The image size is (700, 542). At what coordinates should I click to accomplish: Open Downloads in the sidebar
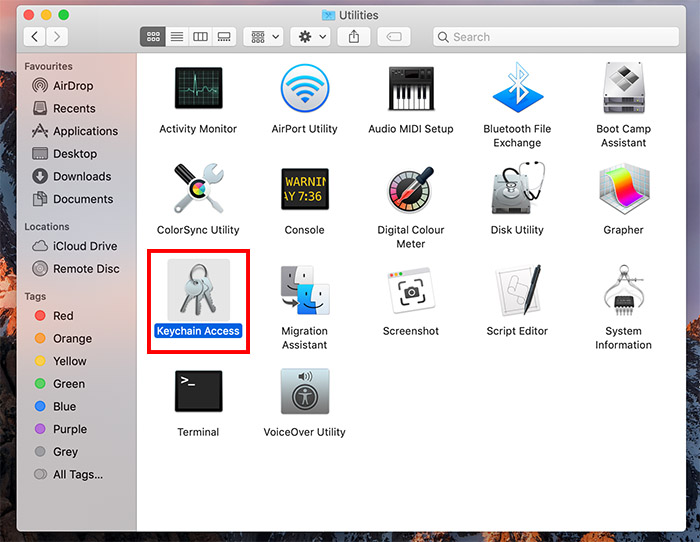[x=71, y=176]
